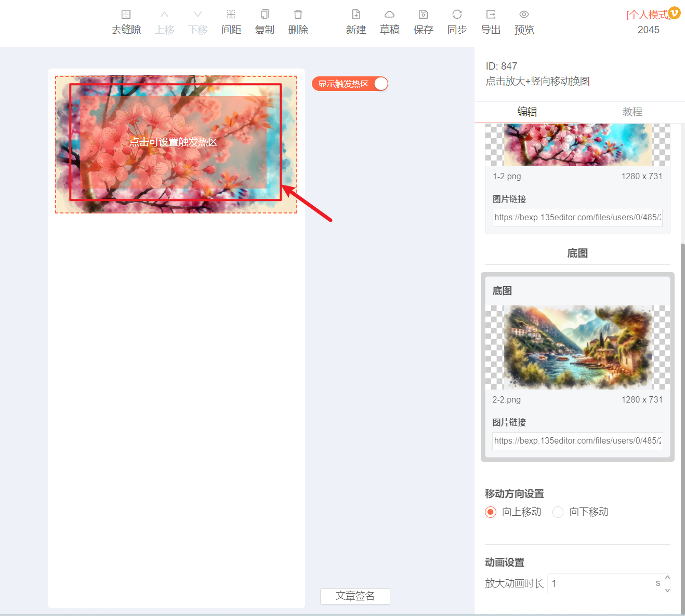Image resolution: width=685 pixels, height=616 pixels.
Task: Click the 点击可设置触发热区 hotspot area
Action: 173,142
